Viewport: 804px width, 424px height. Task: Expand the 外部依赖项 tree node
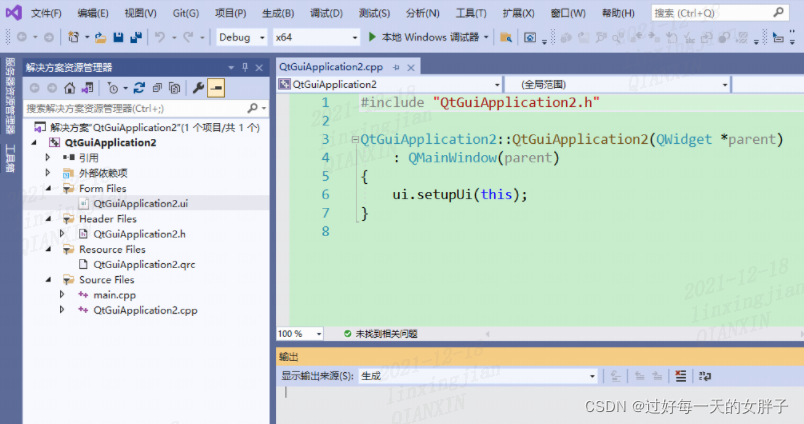48,173
